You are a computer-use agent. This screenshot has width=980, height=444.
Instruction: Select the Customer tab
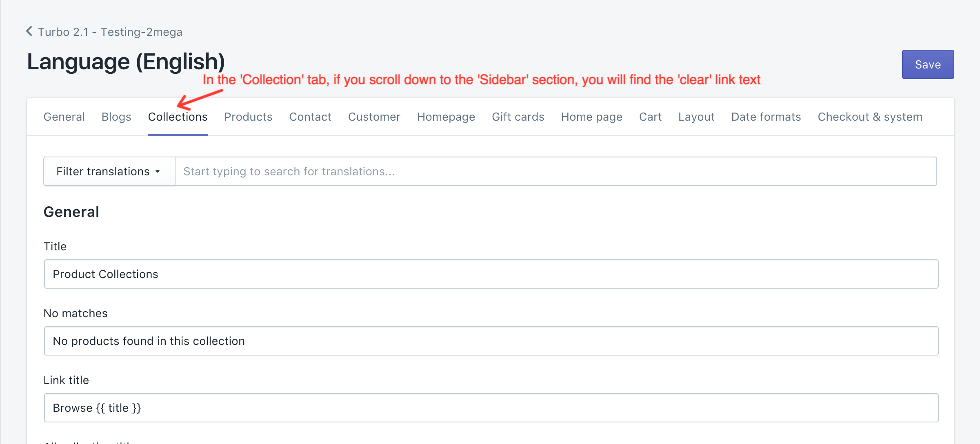374,117
